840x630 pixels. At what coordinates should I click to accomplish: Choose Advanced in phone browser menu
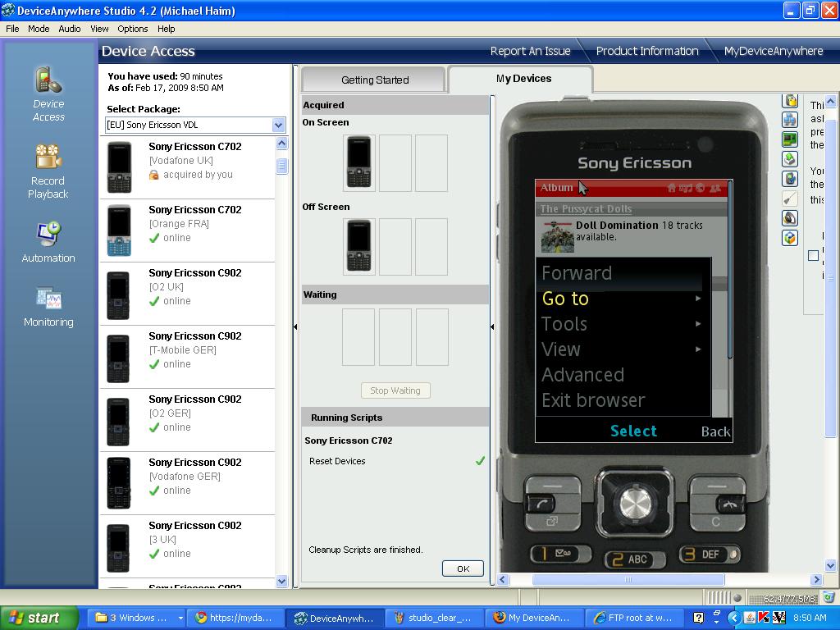pyautogui.click(x=583, y=375)
